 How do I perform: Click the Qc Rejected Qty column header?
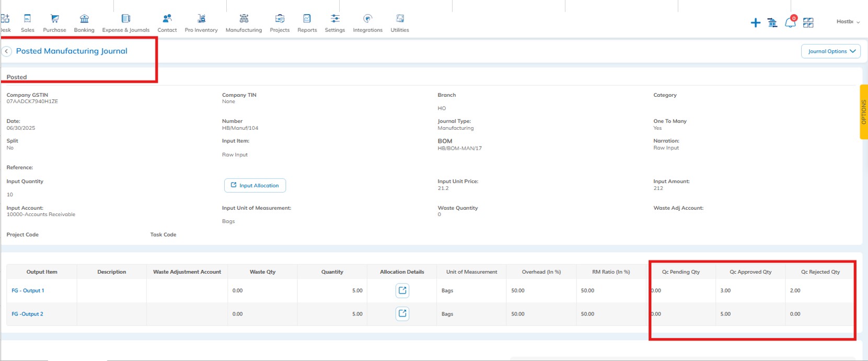(820, 272)
